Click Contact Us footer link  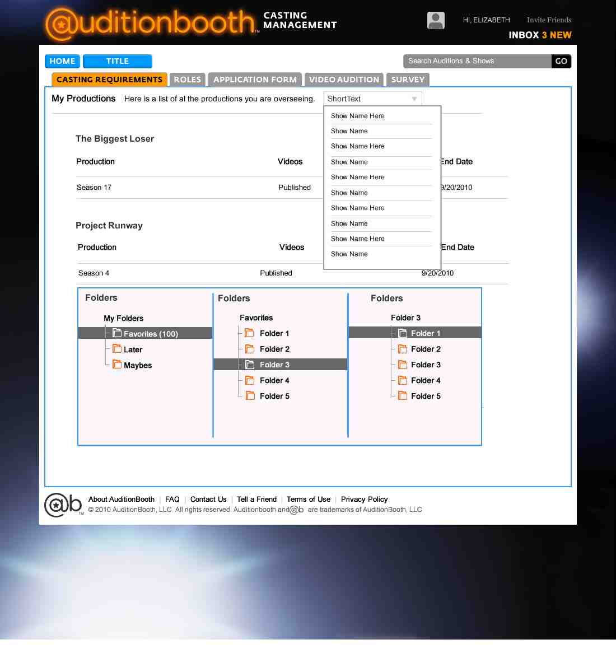click(x=208, y=499)
